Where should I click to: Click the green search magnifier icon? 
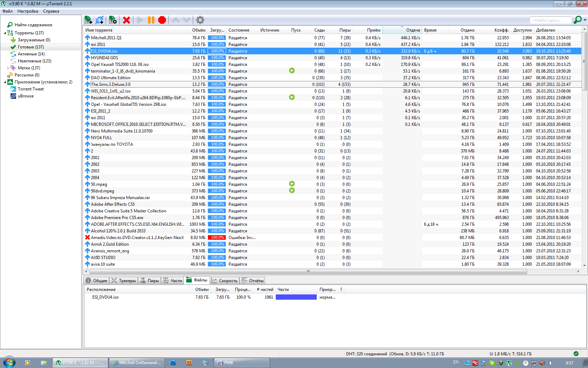(x=577, y=20)
